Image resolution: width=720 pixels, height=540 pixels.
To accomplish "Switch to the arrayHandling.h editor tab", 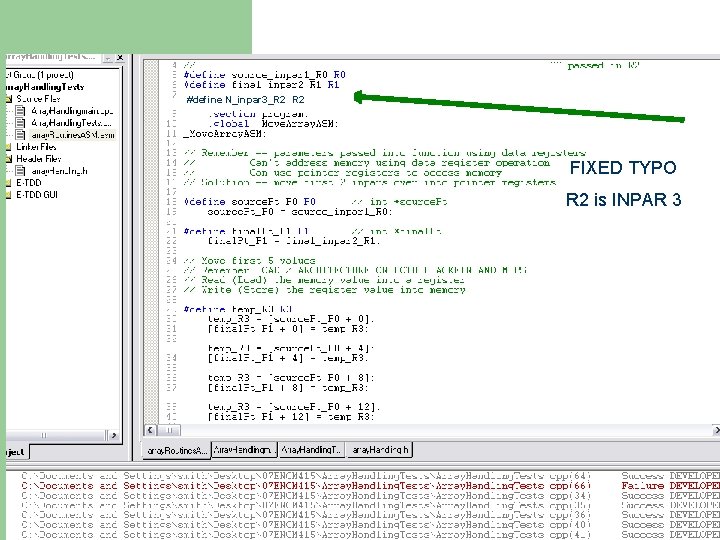I will point(380,450).
